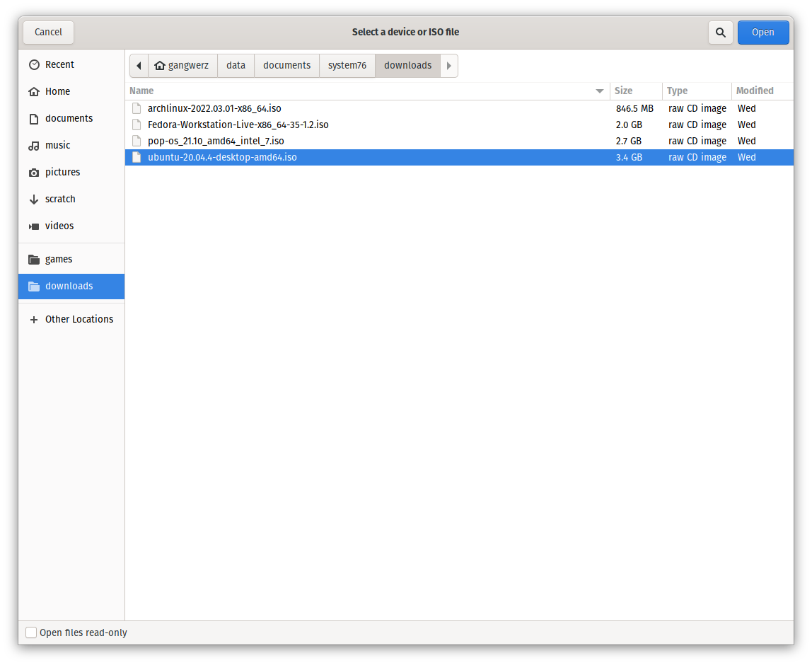Open the Name column sort dropdown arrow
812x665 pixels.
(x=599, y=91)
